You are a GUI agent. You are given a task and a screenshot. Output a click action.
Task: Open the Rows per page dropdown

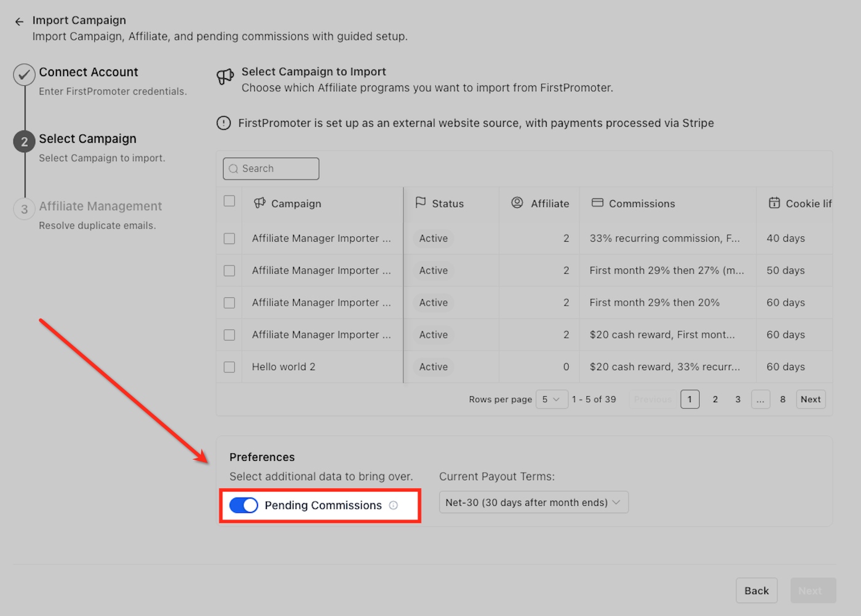click(x=551, y=400)
